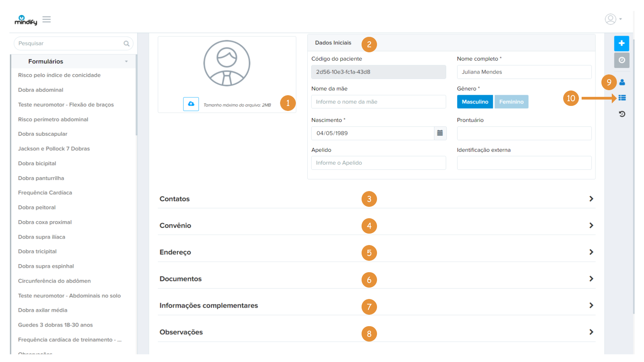Screen dimensions: 644x362
Task: Open the list view icon
Action: [622, 98]
